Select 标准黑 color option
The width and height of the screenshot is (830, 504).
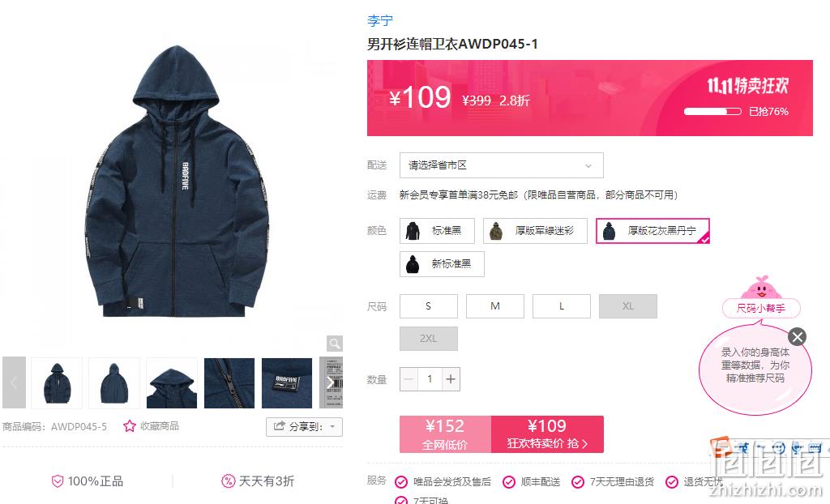[437, 231]
